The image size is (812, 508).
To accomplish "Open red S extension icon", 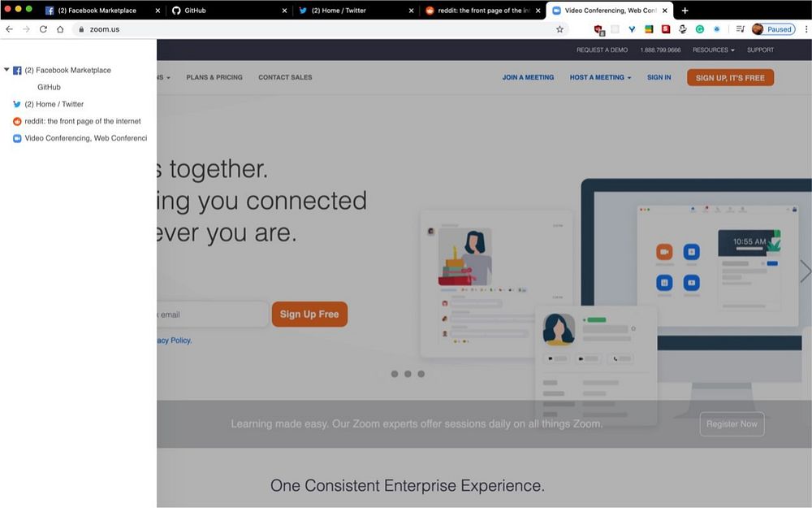I will click(666, 29).
